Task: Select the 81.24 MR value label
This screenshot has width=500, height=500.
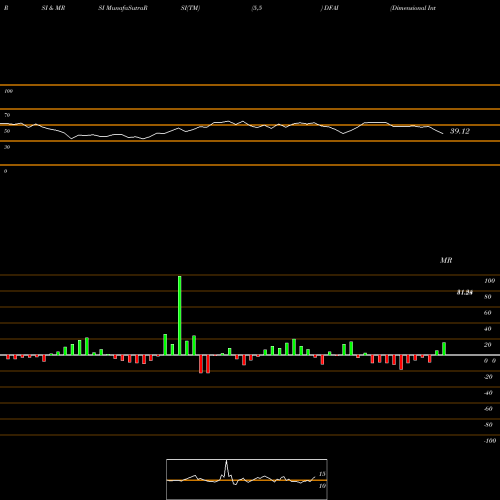Action: point(465,293)
